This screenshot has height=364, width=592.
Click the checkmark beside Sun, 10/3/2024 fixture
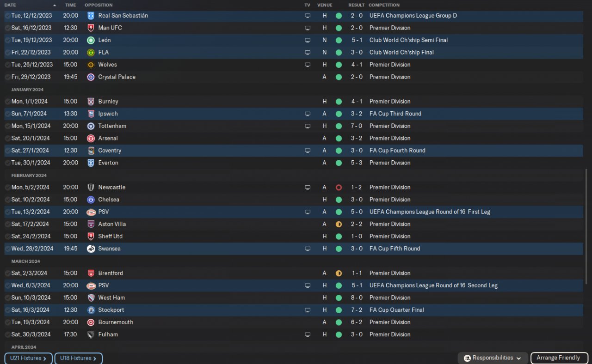[7, 298]
